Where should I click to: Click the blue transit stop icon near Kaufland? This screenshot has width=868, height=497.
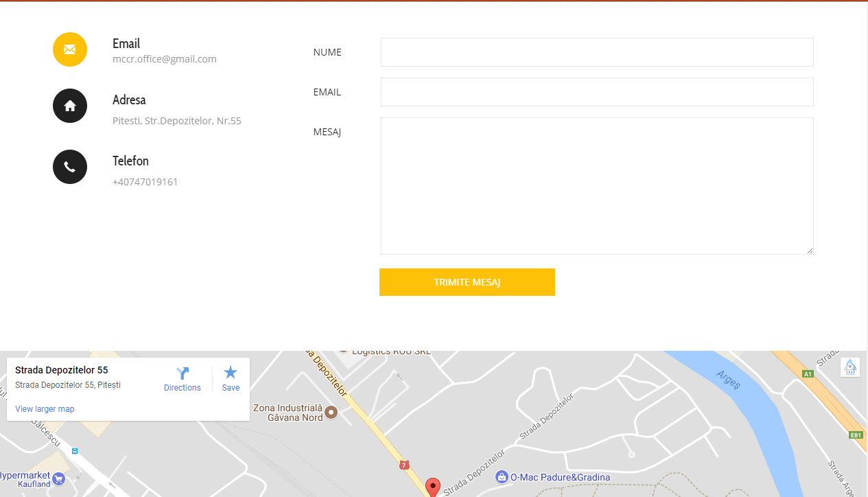(75, 451)
